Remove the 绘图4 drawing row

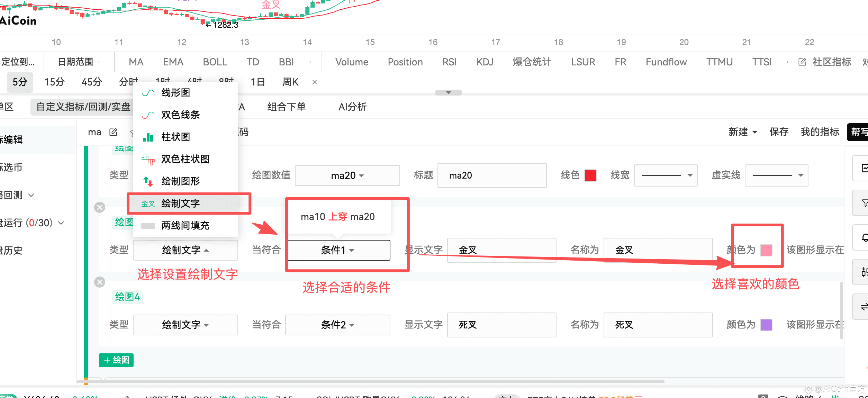pyautogui.click(x=100, y=282)
